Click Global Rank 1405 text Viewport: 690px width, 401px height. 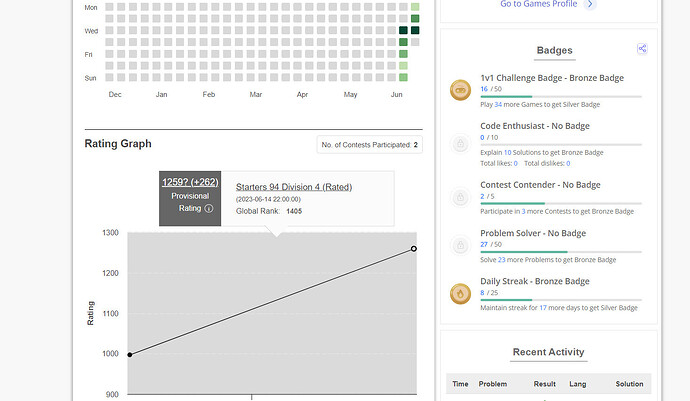tap(269, 211)
